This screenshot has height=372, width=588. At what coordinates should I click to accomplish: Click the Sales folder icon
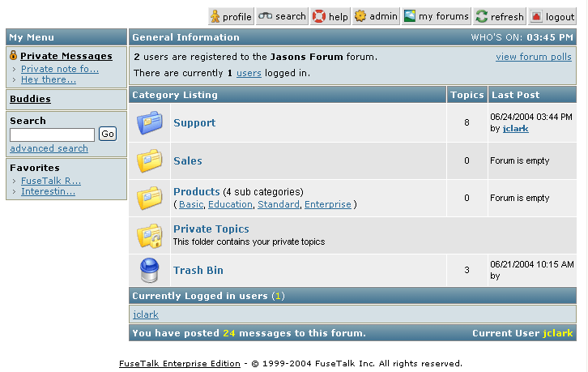[x=150, y=160]
